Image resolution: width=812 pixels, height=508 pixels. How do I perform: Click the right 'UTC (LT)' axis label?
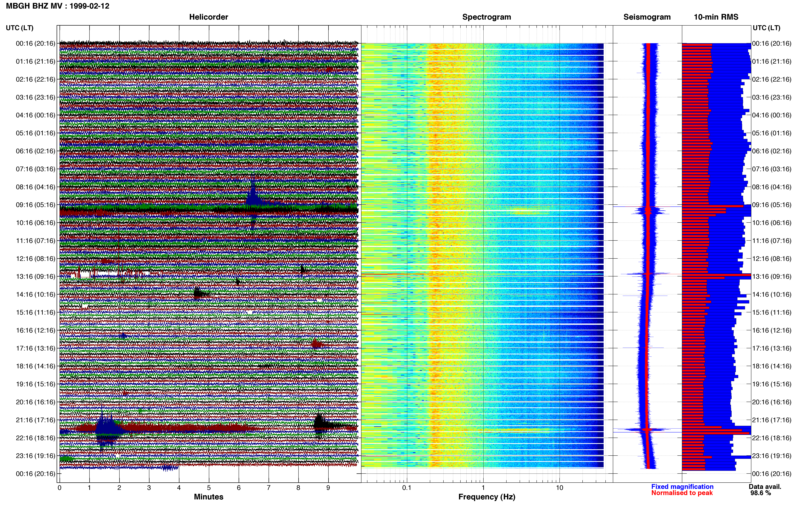pos(766,28)
